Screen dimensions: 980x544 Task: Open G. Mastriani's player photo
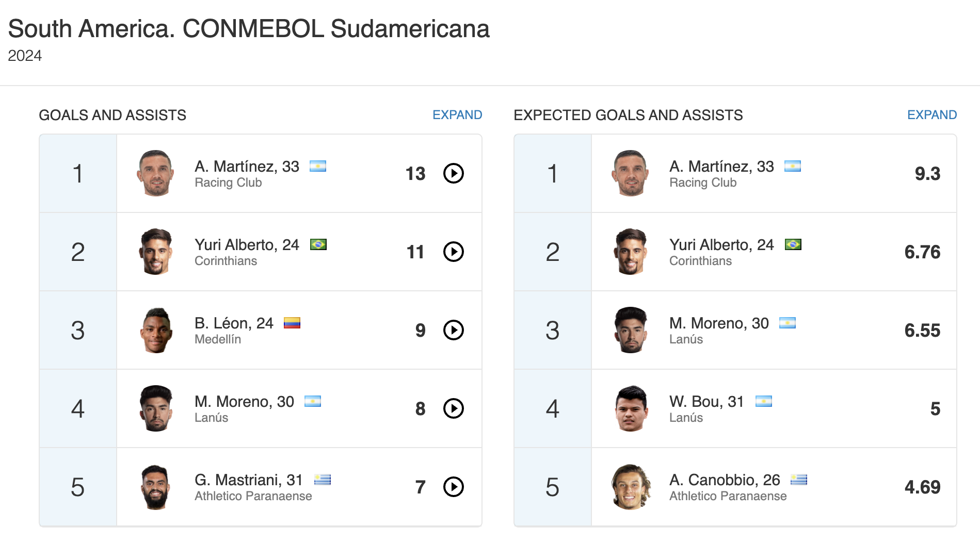tap(155, 487)
